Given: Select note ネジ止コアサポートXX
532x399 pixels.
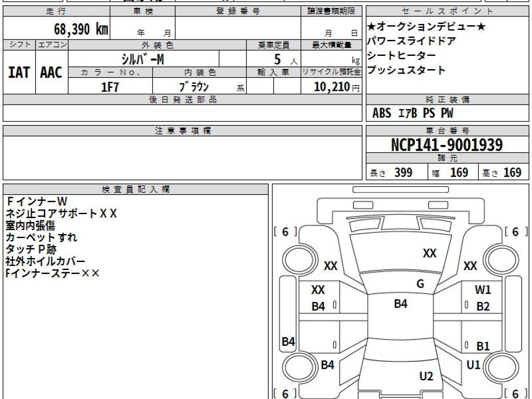Looking at the screenshot, I should (x=61, y=214).
